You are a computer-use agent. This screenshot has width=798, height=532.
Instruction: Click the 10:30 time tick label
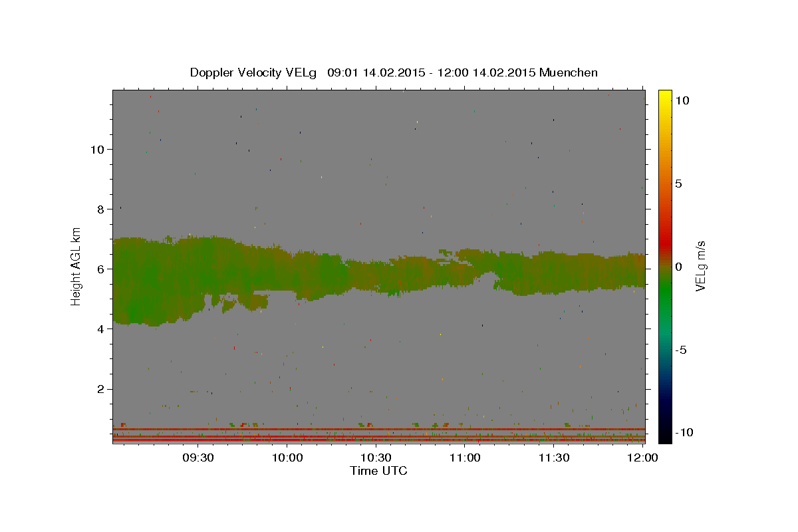click(376, 458)
